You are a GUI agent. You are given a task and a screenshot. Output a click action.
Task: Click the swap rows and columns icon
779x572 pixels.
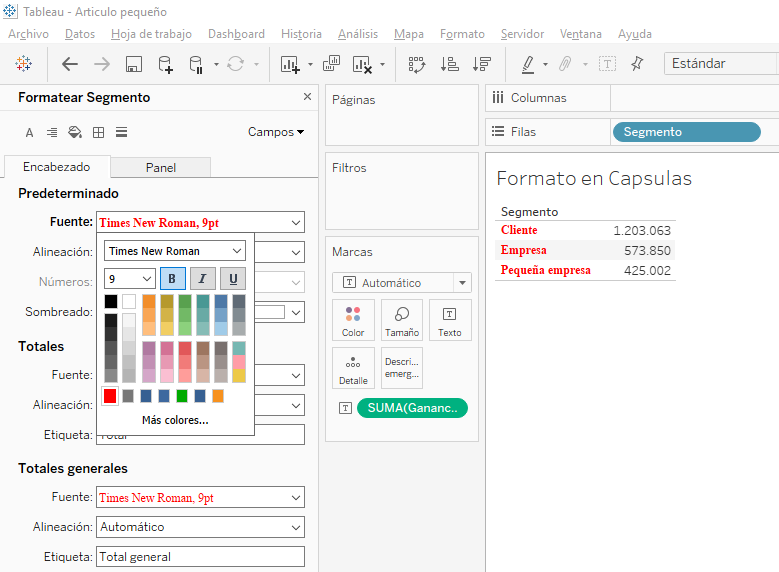coord(417,64)
